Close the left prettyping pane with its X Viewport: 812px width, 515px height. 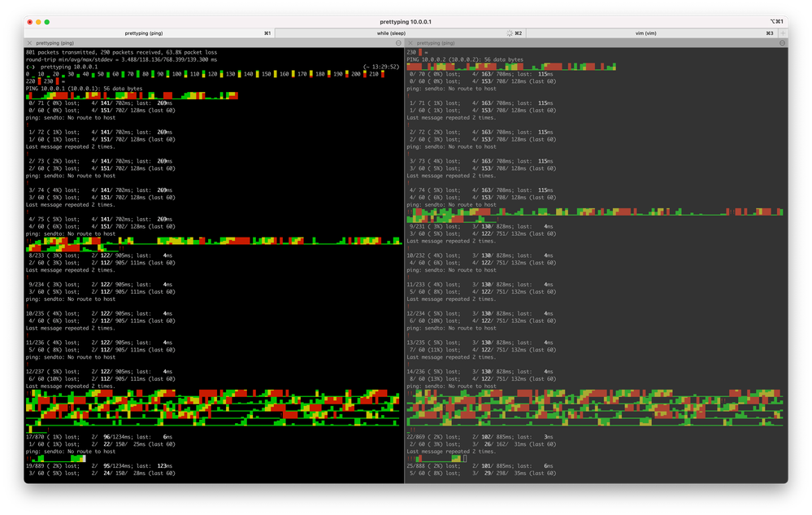pos(30,42)
